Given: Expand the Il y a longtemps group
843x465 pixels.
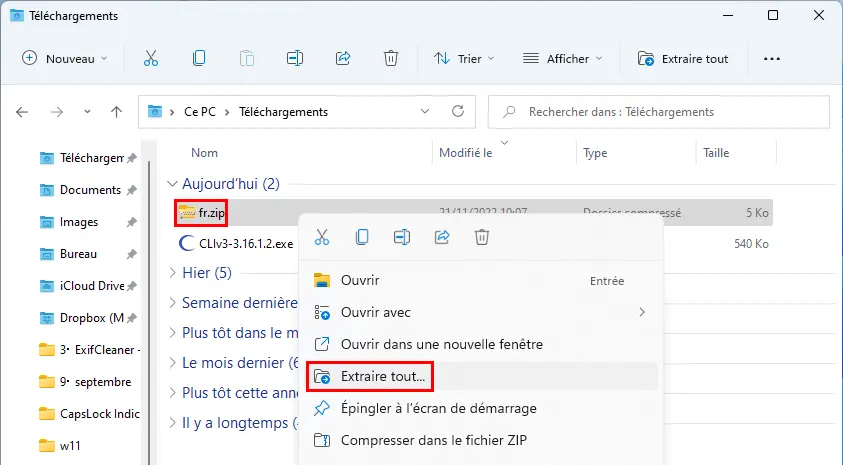Looking at the screenshot, I should click(173, 423).
